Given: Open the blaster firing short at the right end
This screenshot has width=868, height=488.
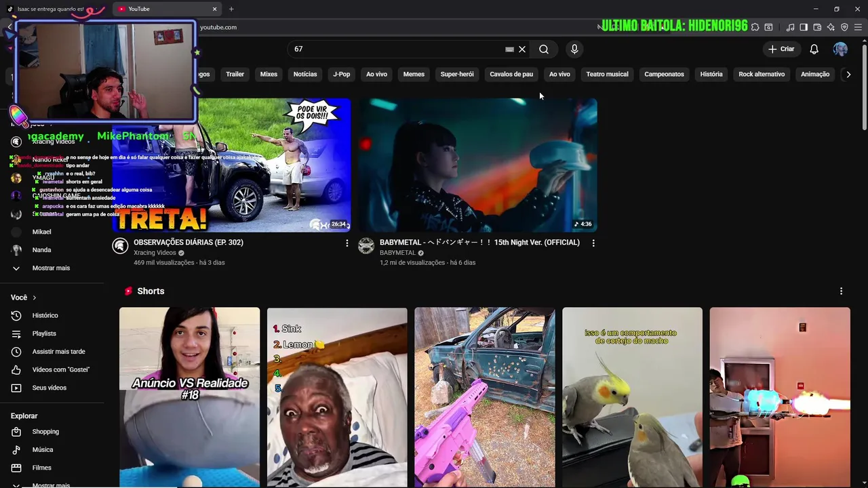Looking at the screenshot, I should (x=780, y=397).
